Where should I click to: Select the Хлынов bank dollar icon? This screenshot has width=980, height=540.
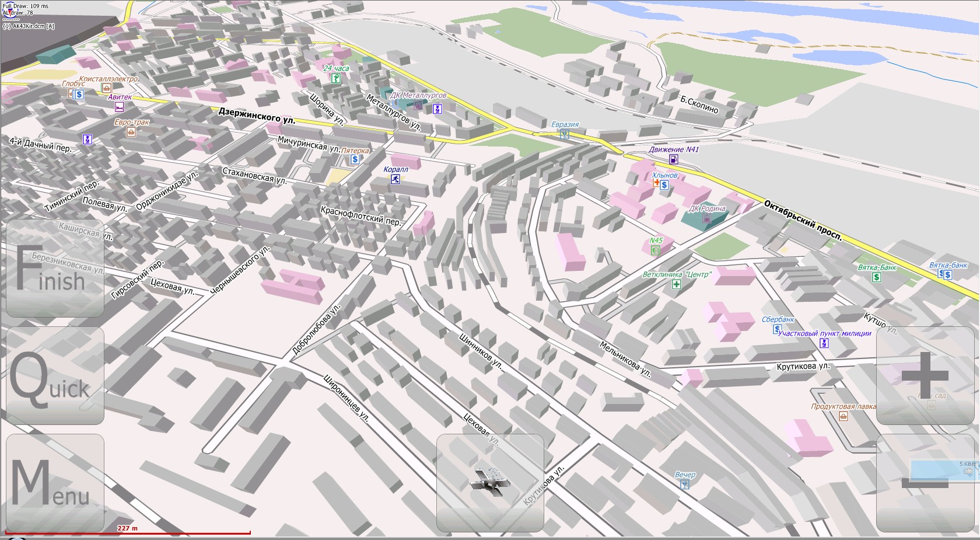point(664,185)
